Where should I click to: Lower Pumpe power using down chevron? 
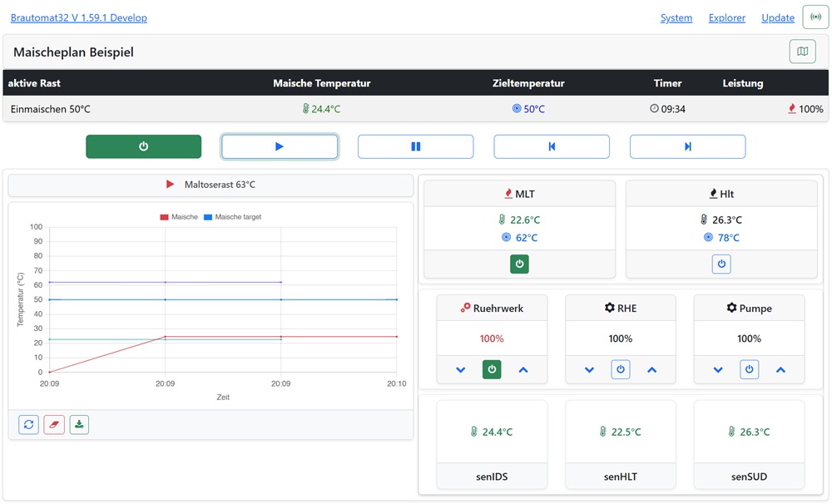[x=718, y=369]
